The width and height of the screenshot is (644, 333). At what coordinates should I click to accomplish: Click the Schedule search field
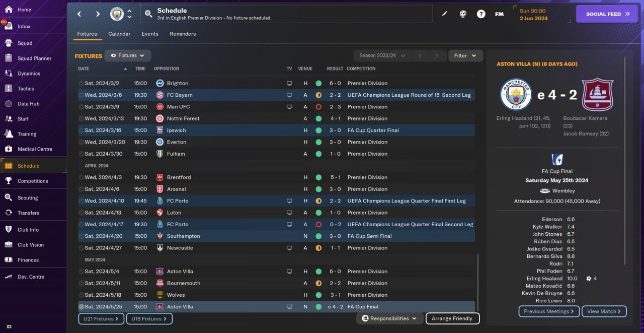[x=286, y=14]
